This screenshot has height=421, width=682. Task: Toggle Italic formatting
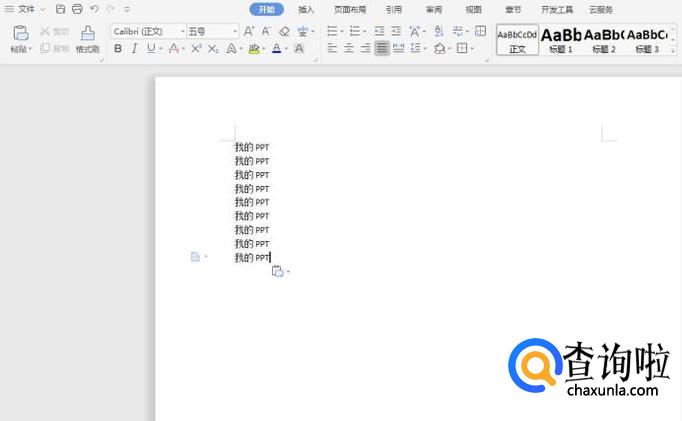tap(134, 48)
